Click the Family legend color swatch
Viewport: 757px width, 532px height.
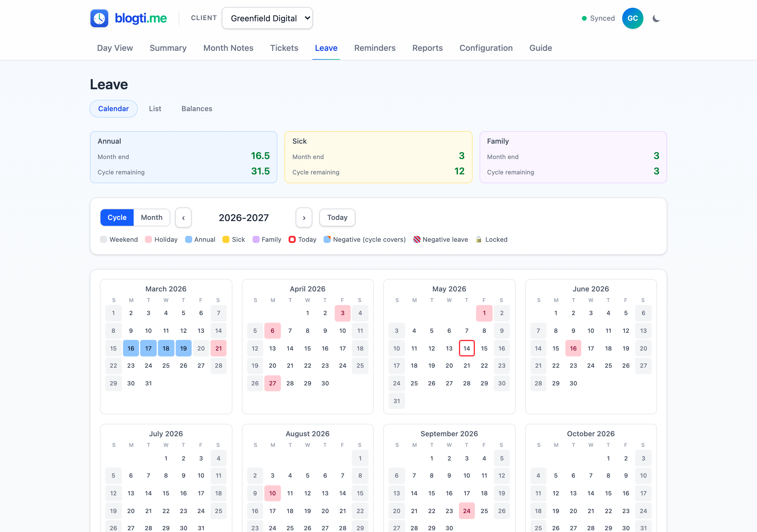(256, 240)
